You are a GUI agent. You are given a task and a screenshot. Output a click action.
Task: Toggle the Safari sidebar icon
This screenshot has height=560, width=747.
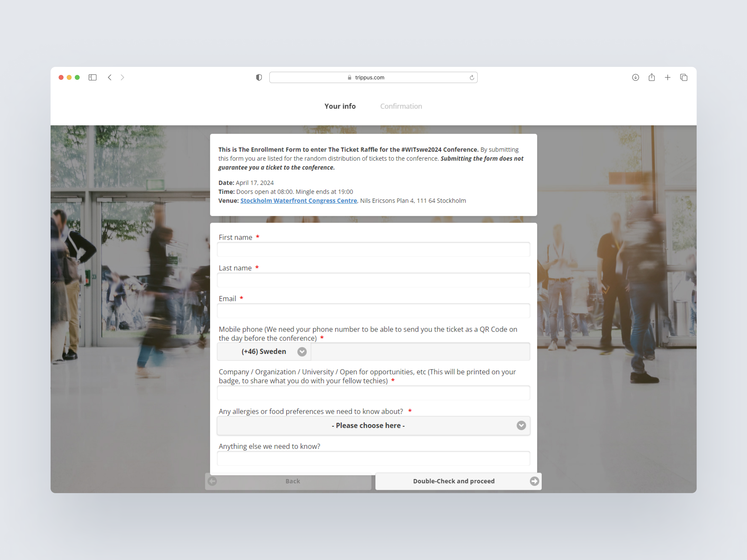(x=93, y=77)
